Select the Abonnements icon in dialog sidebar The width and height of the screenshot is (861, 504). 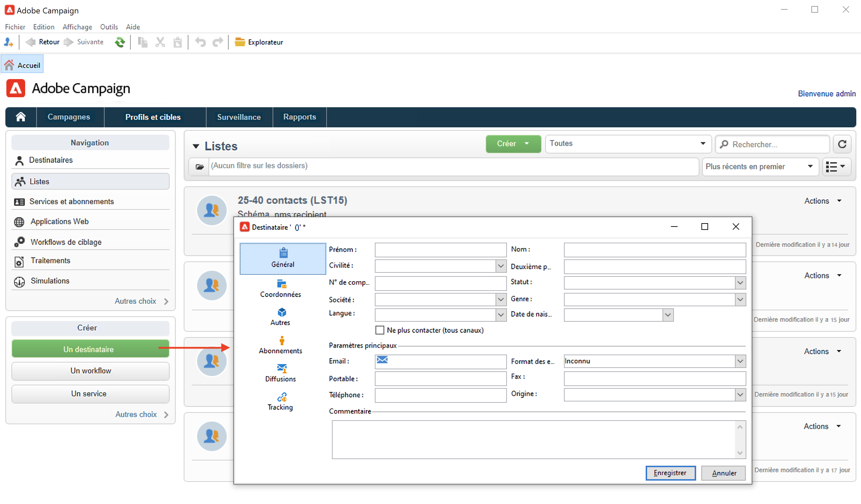pyautogui.click(x=282, y=340)
